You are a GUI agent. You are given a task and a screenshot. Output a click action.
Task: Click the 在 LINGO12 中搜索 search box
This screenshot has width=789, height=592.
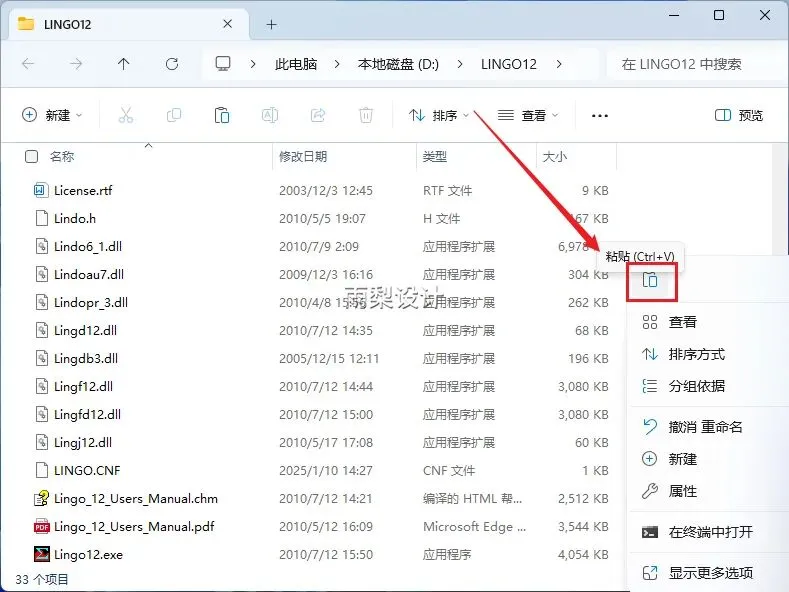(x=697, y=64)
